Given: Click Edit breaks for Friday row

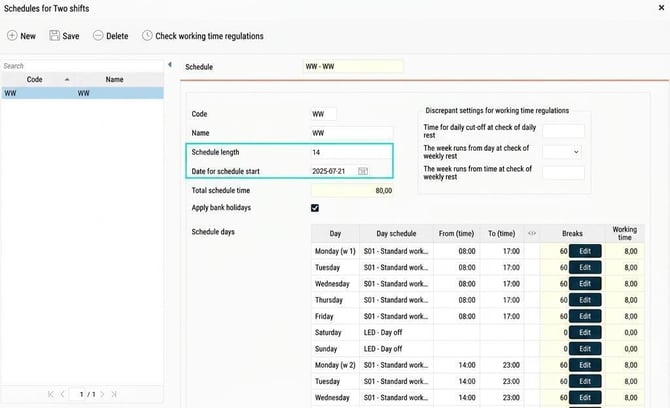Looking at the screenshot, I should point(585,316).
